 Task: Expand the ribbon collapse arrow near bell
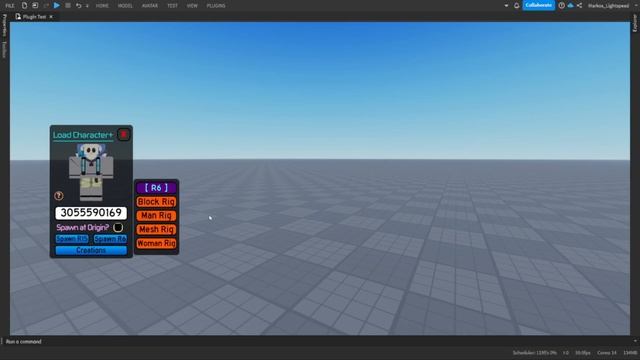[507, 6]
